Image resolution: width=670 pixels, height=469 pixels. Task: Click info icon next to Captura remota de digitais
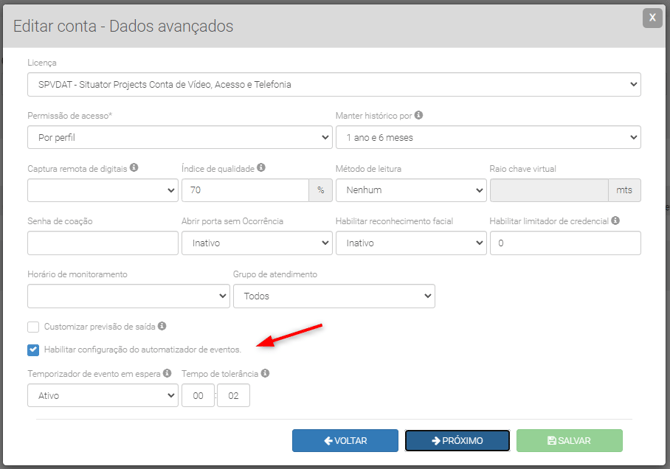(x=134, y=168)
